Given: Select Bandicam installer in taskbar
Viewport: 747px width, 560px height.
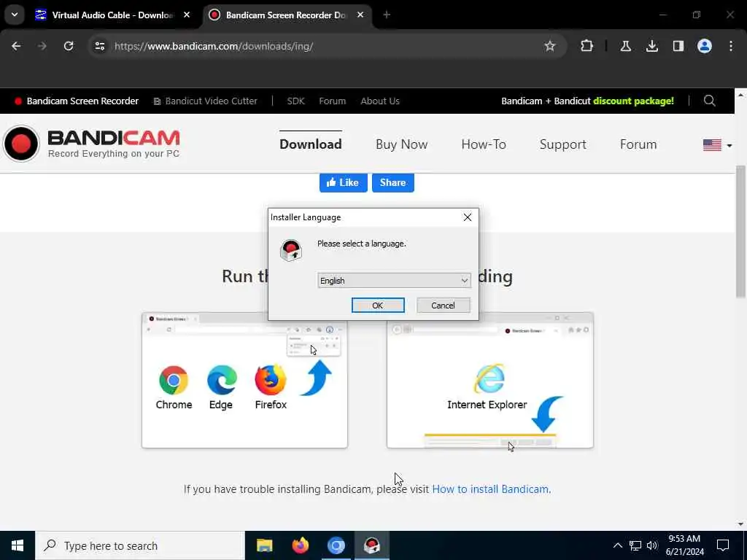Looking at the screenshot, I should click(371, 545).
